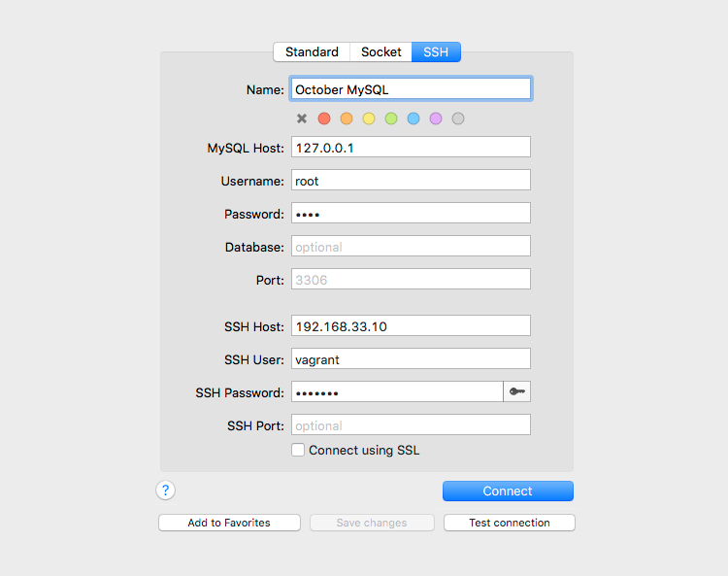The width and height of the screenshot is (728, 576).
Task: Click the Port field showing 3306
Action: point(411,279)
